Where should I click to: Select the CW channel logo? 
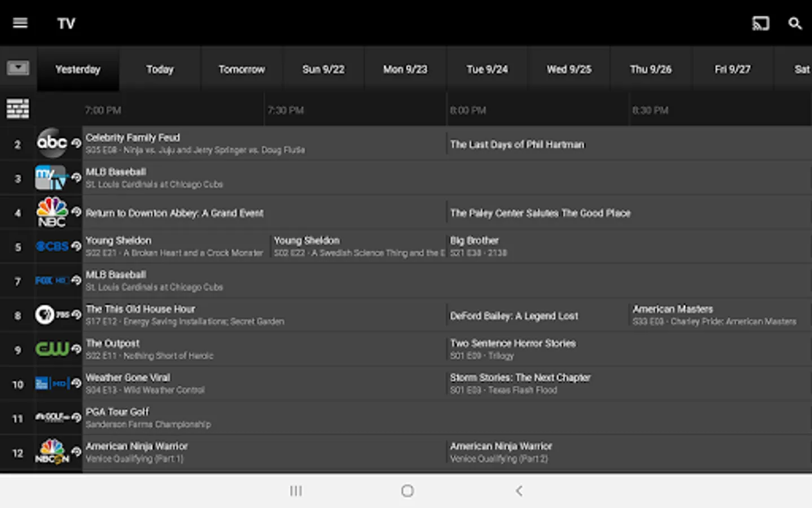(x=52, y=349)
